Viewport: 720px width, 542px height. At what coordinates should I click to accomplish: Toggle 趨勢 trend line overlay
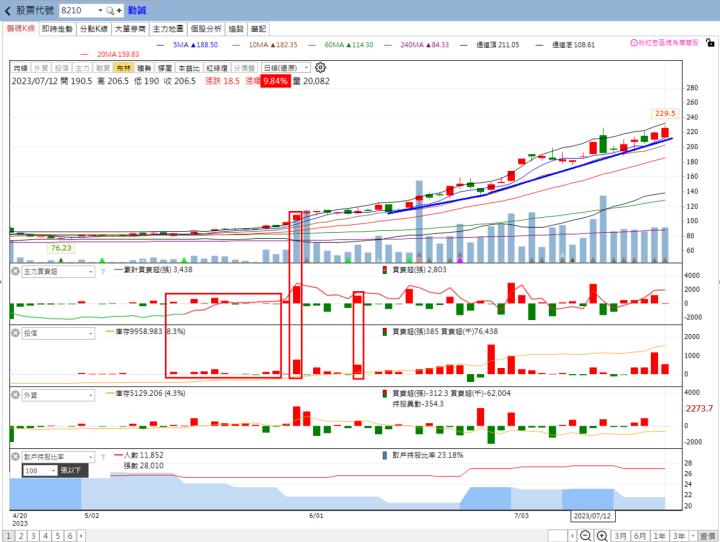[x=144, y=68]
